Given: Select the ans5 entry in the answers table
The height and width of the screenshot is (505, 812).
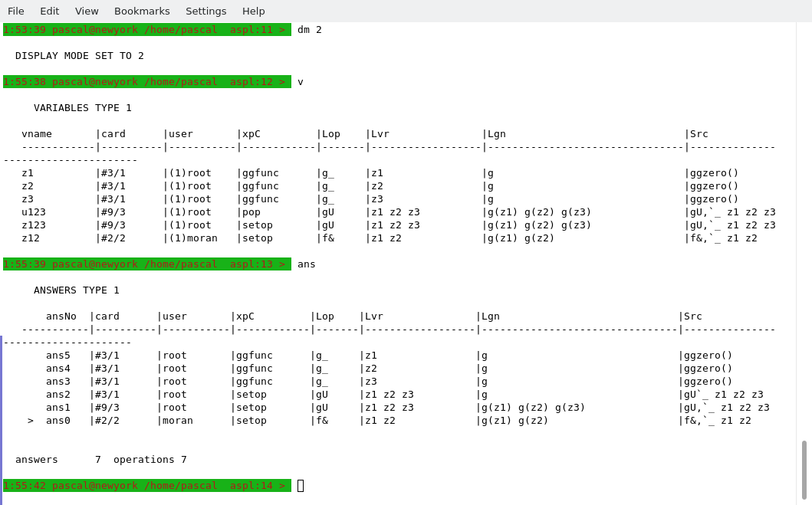Looking at the screenshot, I should [58, 356].
